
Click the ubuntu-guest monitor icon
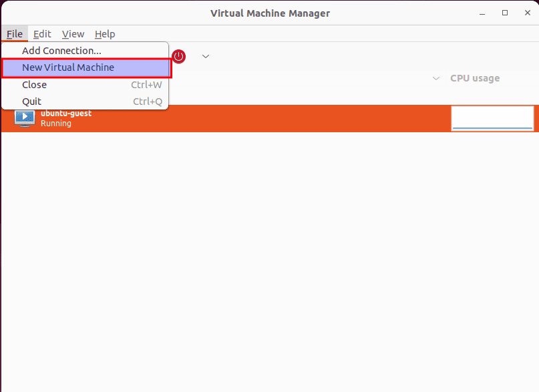pos(25,118)
